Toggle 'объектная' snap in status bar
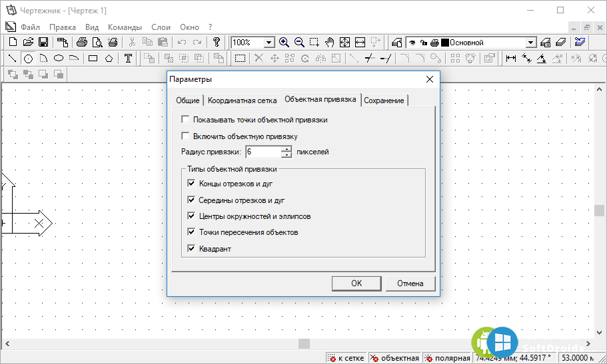The height and width of the screenshot is (364, 607). (395, 358)
